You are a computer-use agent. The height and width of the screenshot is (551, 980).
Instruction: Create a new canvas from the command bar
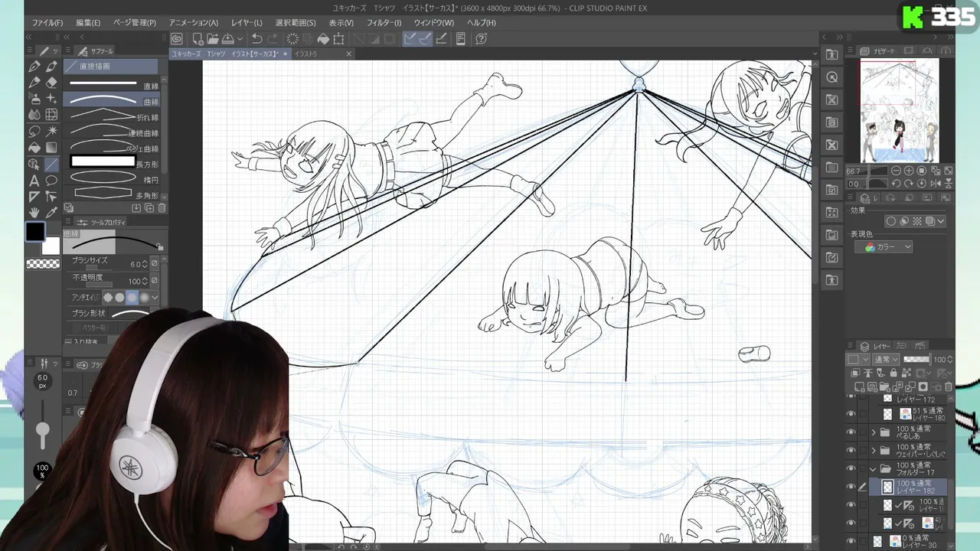(x=198, y=39)
